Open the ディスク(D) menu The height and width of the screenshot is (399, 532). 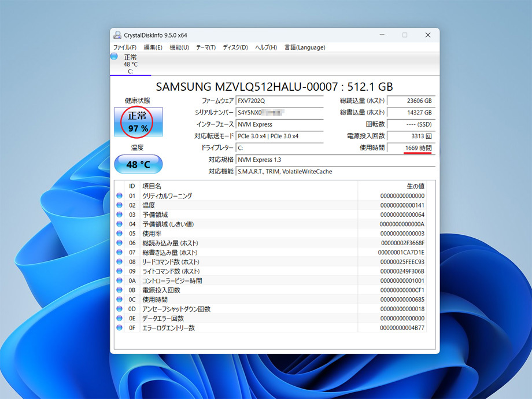(x=235, y=47)
